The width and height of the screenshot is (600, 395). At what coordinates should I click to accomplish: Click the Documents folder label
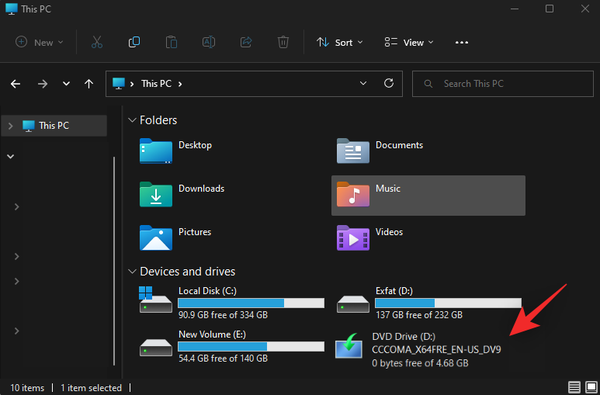pyautogui.click(x=399, y=145)
